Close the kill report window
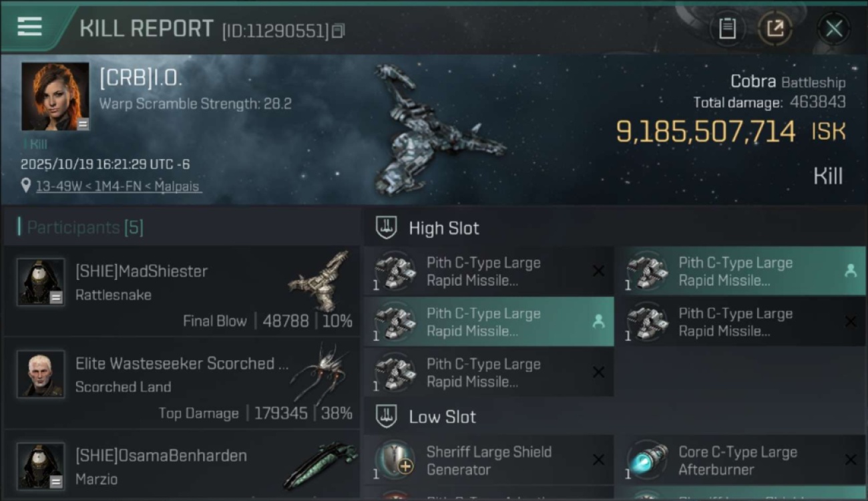 click(833, 29)
